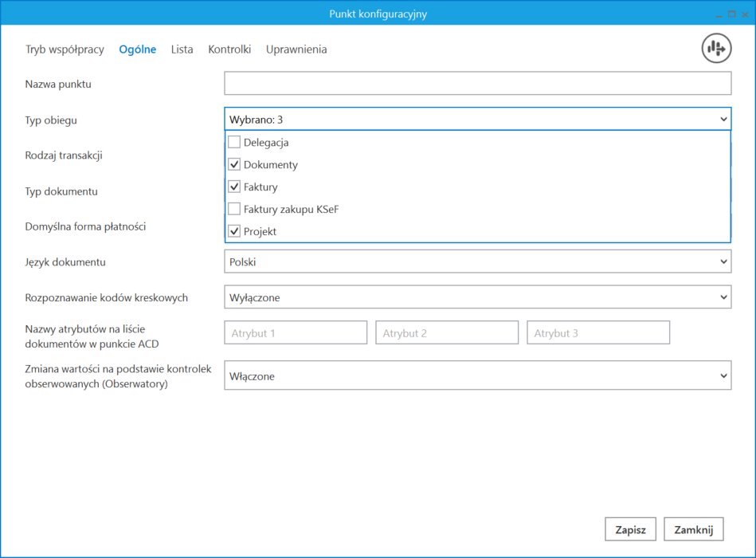Open the Uprawnienia tab

click(296, 49)
